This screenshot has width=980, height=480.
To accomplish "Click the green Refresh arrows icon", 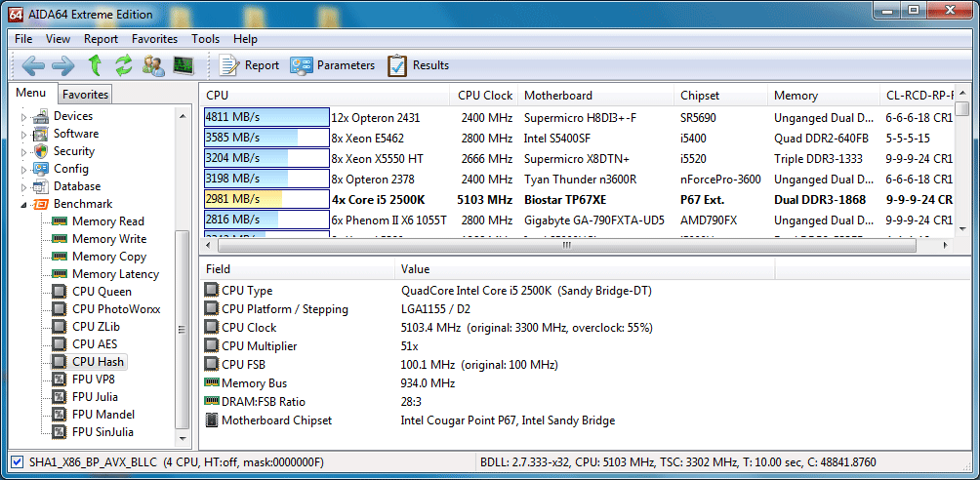I will 124,65.
